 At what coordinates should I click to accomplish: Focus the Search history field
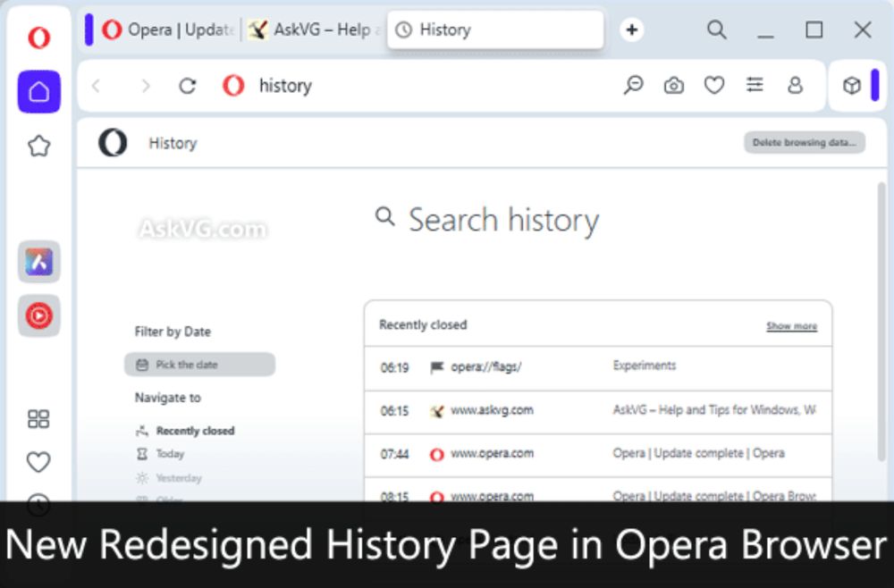pos(503,220)
